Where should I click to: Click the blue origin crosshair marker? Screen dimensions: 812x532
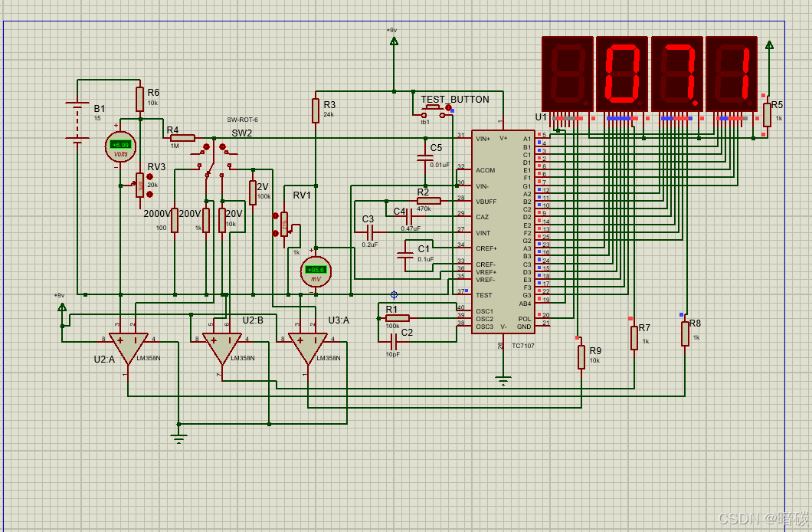394,295
